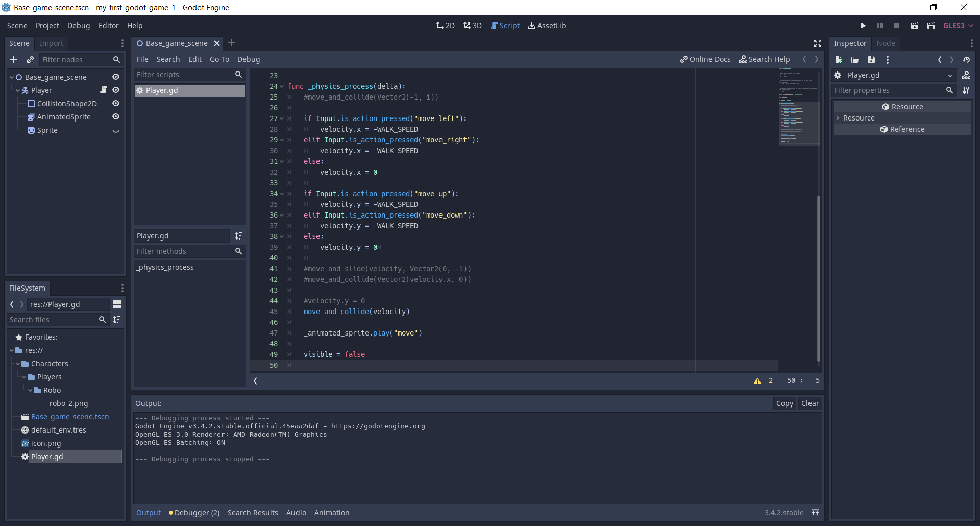980x526 pixels.
Task: Collapse the res:// root folder
Action: pos(12,350)
